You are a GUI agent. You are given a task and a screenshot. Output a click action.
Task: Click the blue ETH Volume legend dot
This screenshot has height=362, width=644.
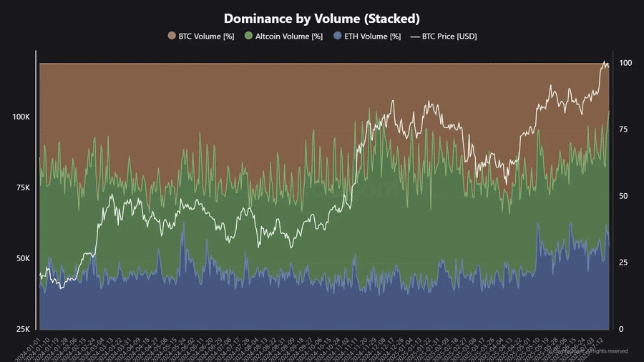coord(338,36)
